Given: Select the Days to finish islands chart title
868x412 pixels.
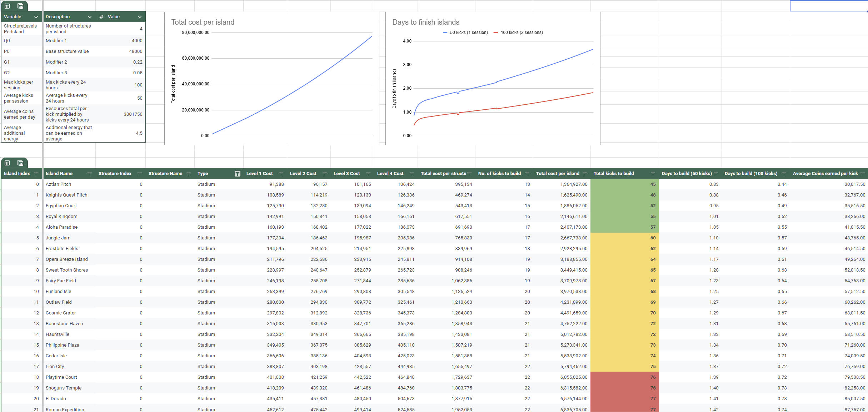Looking at the screenshot, I should coord(425,22).
